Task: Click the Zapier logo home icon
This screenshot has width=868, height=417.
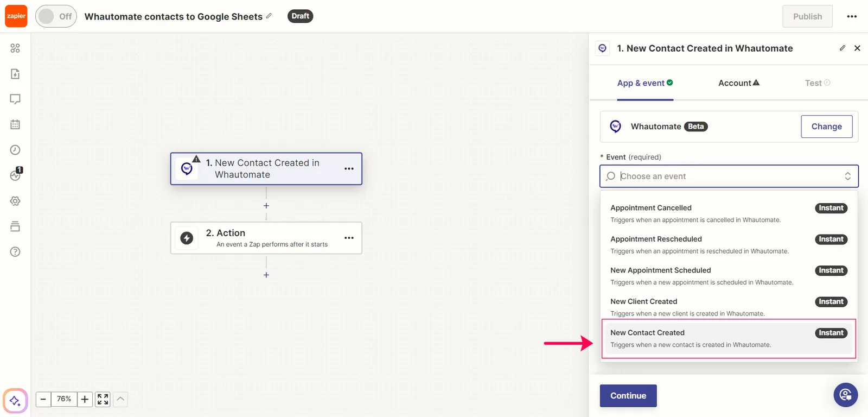Action: [16, 16]
